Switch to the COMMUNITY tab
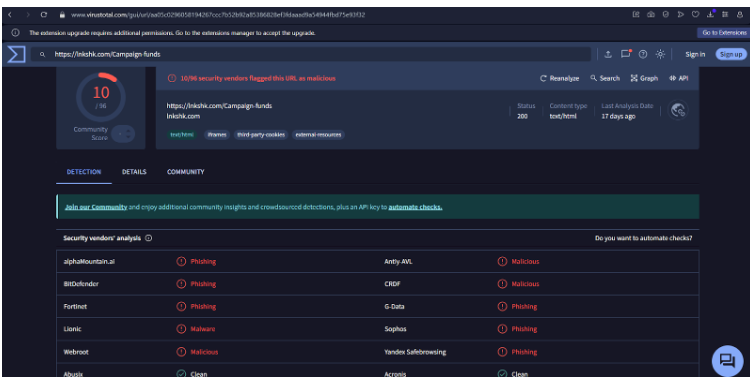 pyautogui.click(x=186, y=172)
